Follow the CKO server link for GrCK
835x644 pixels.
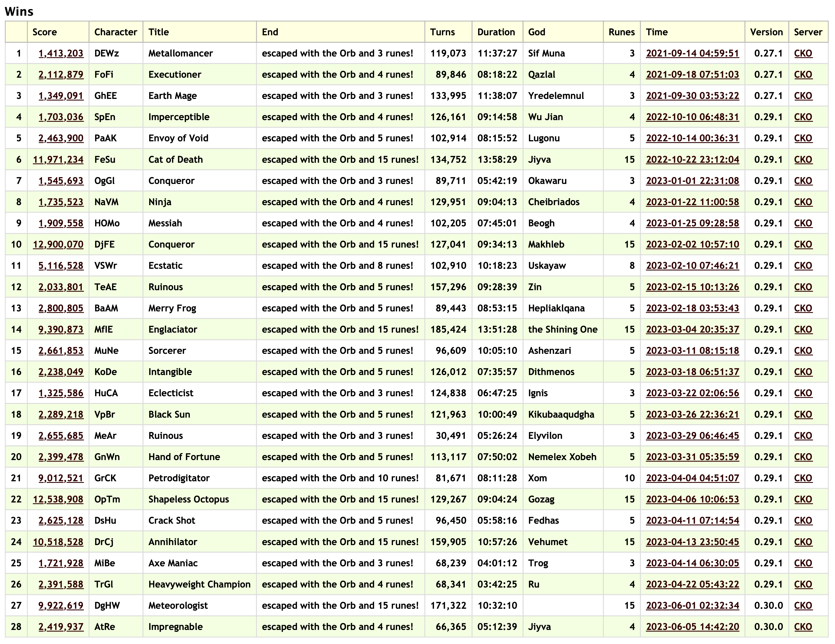pyautogui.click(x=803, y=478)
